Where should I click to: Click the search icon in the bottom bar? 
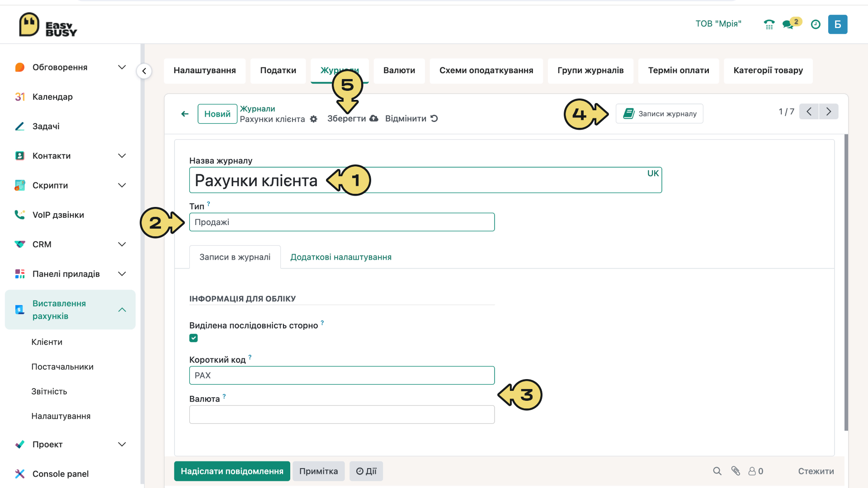[717, 471]
